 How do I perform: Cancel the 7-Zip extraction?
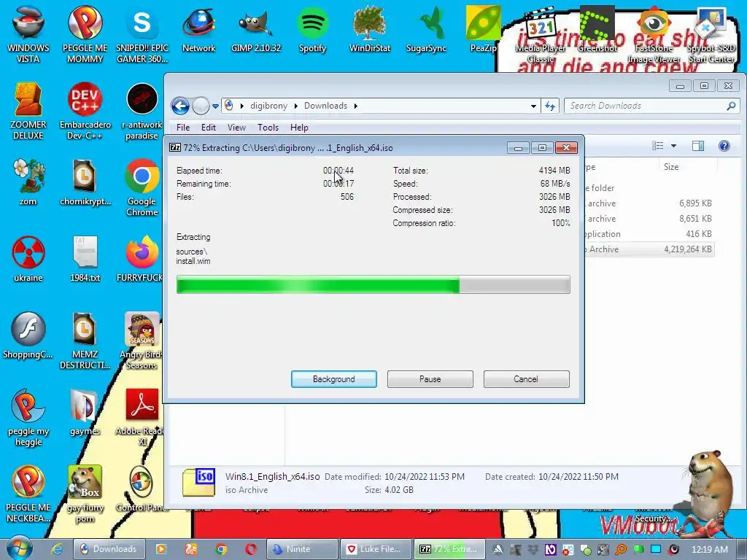coord(526,379)
